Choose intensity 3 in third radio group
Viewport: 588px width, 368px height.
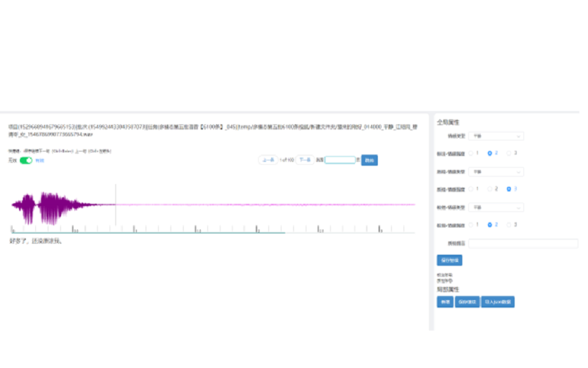point(509,224)
